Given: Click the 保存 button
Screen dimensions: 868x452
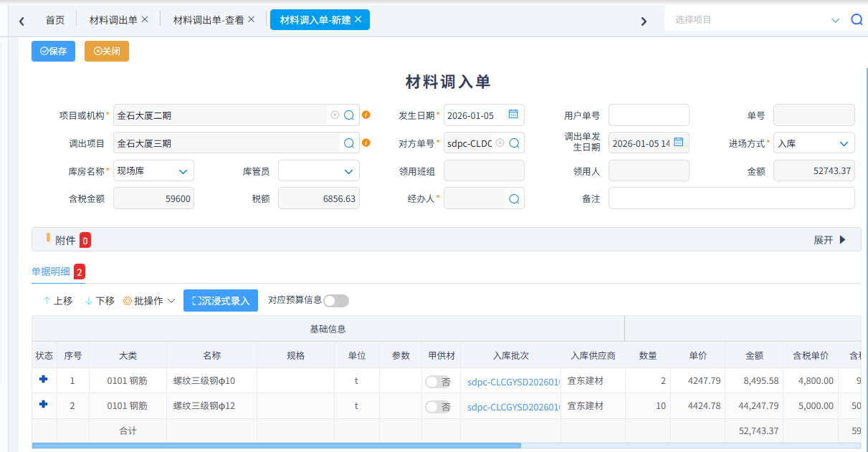Looking at the screenshot, I should [x=53, y=52].
